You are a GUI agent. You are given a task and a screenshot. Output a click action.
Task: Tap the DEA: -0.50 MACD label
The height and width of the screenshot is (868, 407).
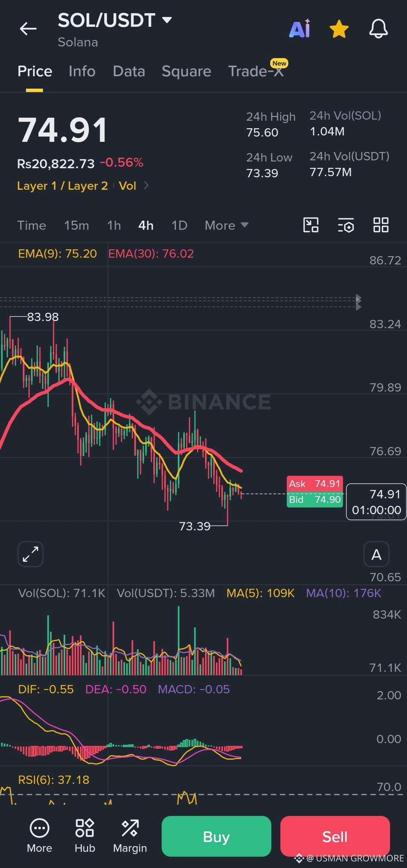click(x=116, y=689)
